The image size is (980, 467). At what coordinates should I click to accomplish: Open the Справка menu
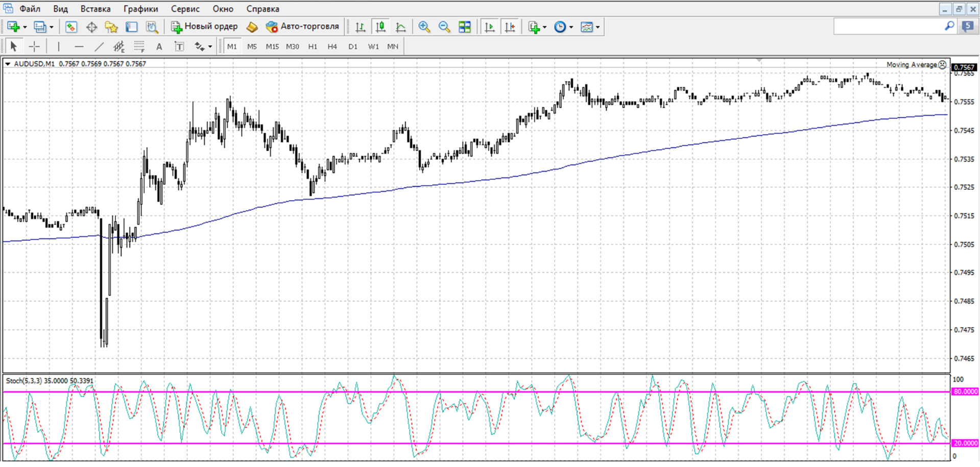coord(263,9)
